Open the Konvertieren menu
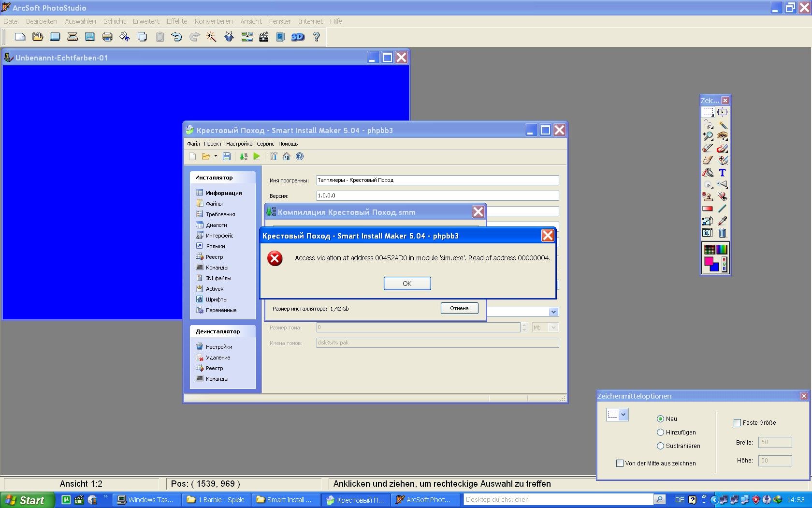The height and width of the screenshot is (508, 812). pos(214,21)
